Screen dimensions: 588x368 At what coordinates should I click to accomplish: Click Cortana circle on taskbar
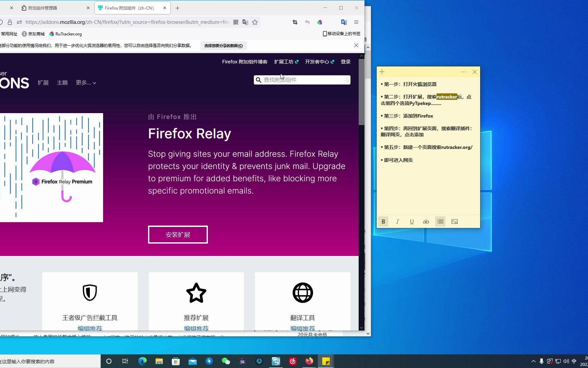pyautogui.click(x=109, y=361)
